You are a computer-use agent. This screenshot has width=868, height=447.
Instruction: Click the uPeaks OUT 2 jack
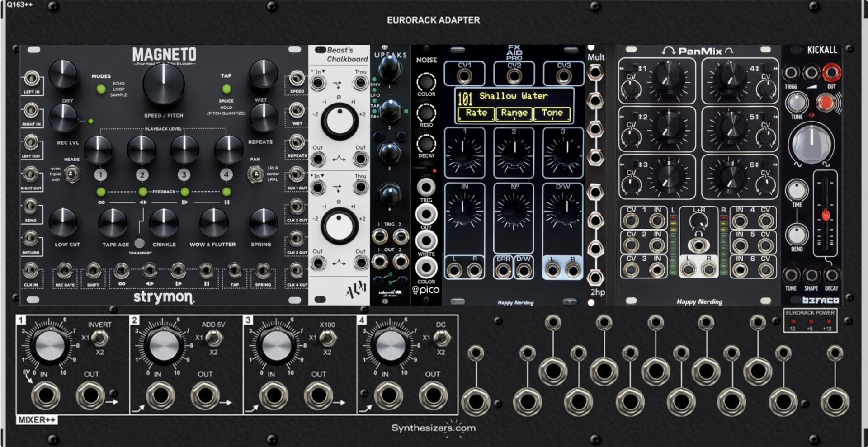coord(401,261)
